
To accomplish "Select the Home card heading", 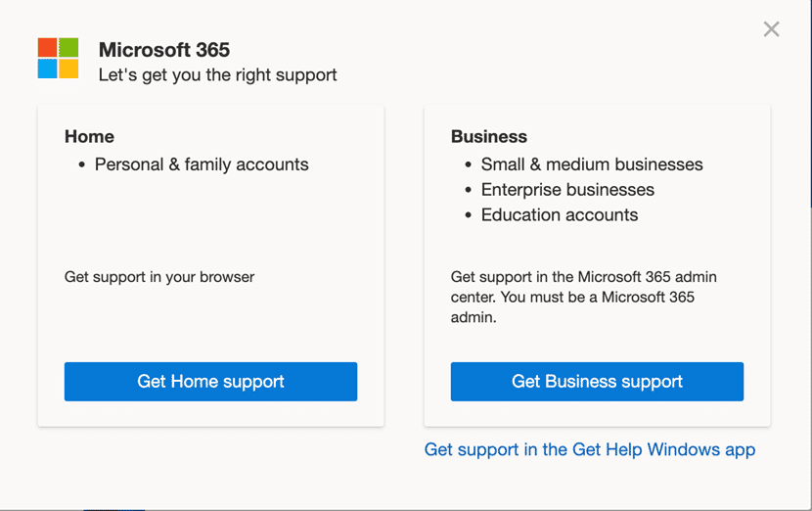I will click(89, 136).
